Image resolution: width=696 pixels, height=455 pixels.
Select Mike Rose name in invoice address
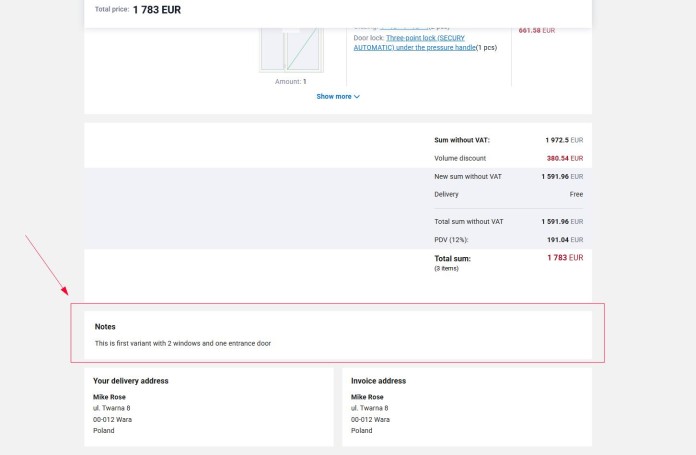coord(367,397)
